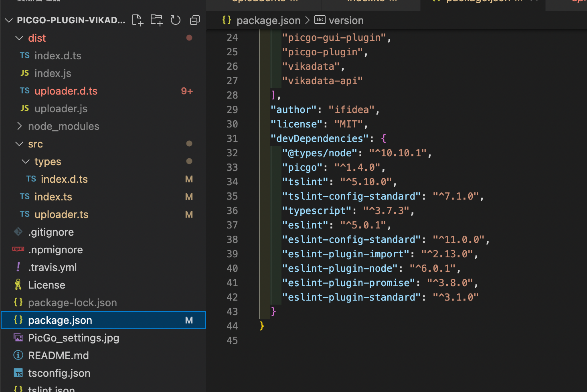Click the New File icon in Explorer
The image size is (587, 392).
[137, 20]
